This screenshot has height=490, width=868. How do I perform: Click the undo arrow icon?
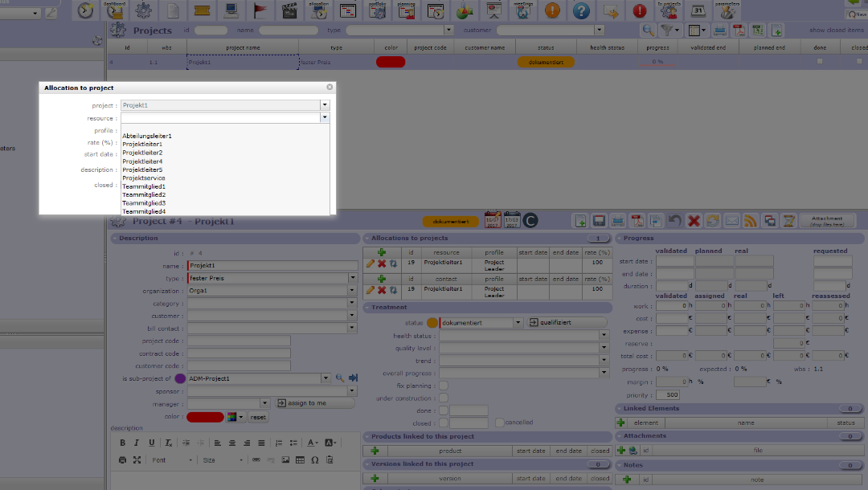pyautogui.click(x=674, y=220)
